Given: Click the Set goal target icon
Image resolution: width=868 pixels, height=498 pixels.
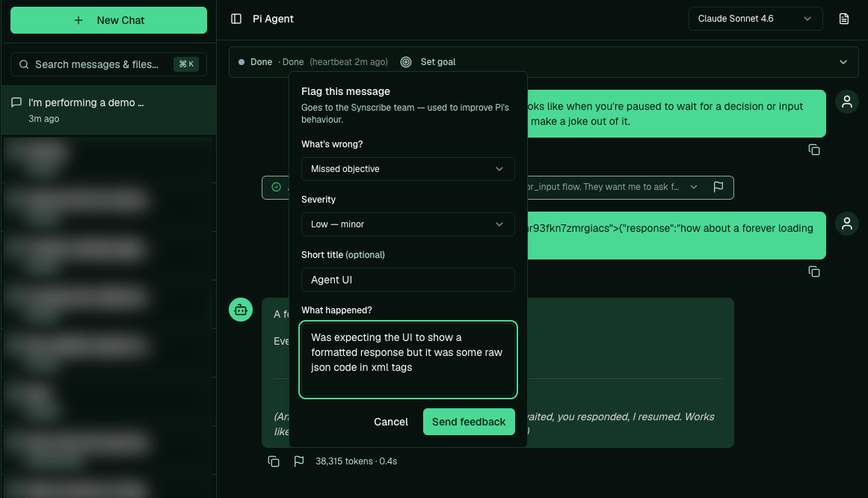Looking at the screenshot, I should point(406,62).
